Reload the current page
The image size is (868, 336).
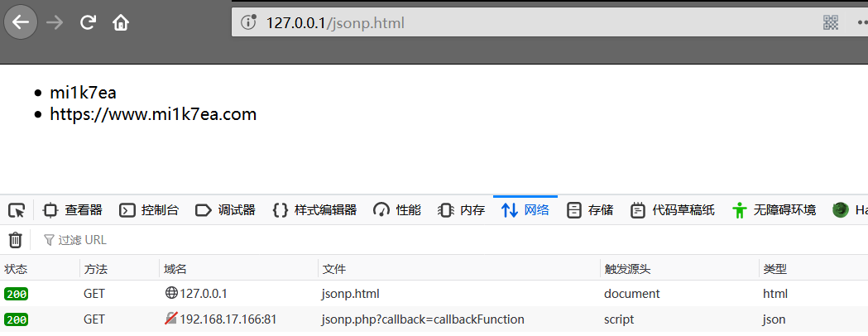point(88,23)
